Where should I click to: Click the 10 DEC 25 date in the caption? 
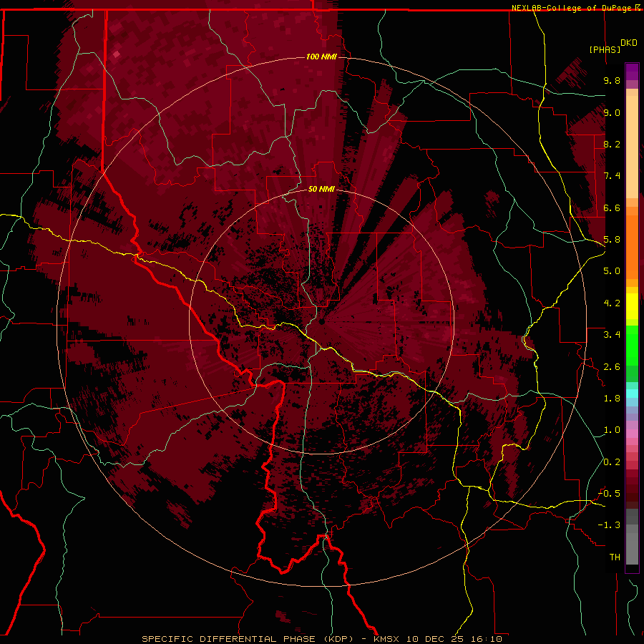coord(436,639)
